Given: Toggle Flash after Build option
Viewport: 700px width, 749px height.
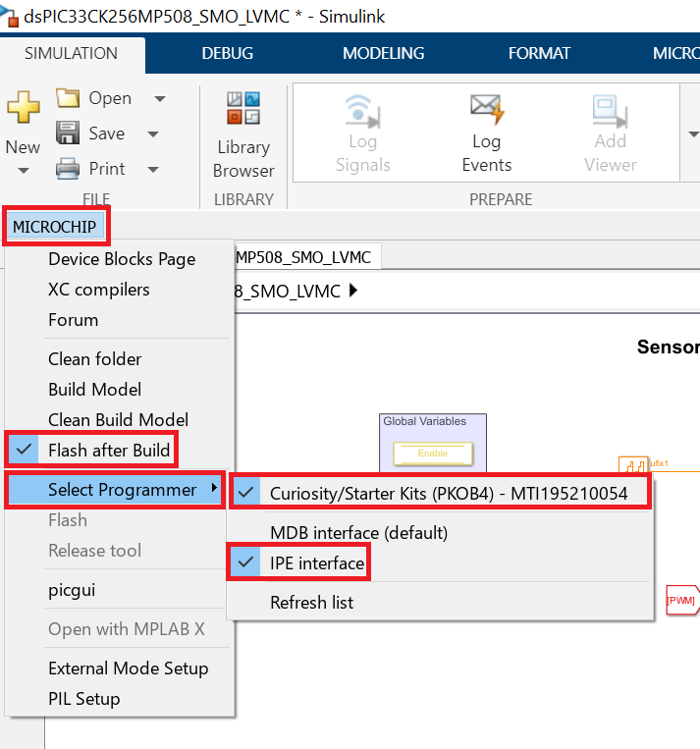Looking at the screenshot, I should (x=91, y=450).
